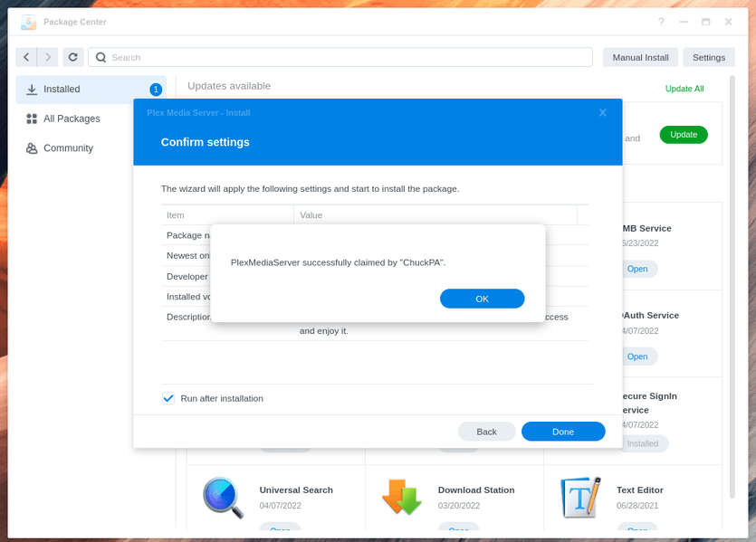This screenshot has height=542, width=756.
Task: Click the Value column header
Action: (x=435, y=215)
